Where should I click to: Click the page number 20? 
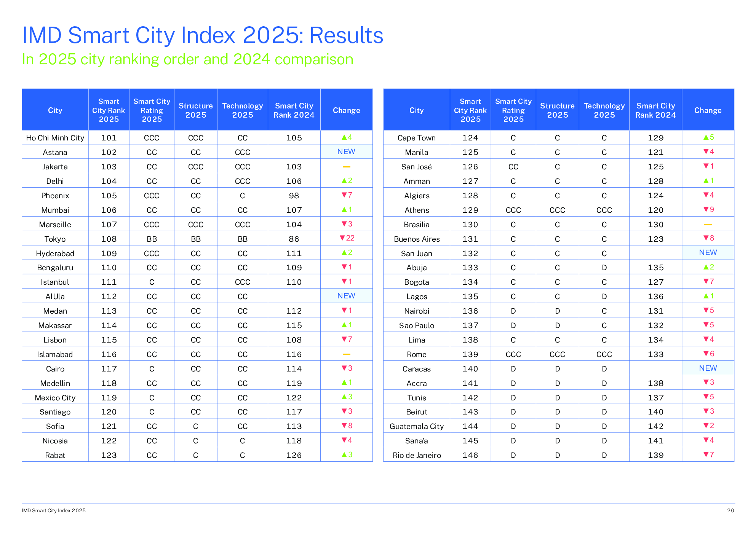click(x=730, y=510)
